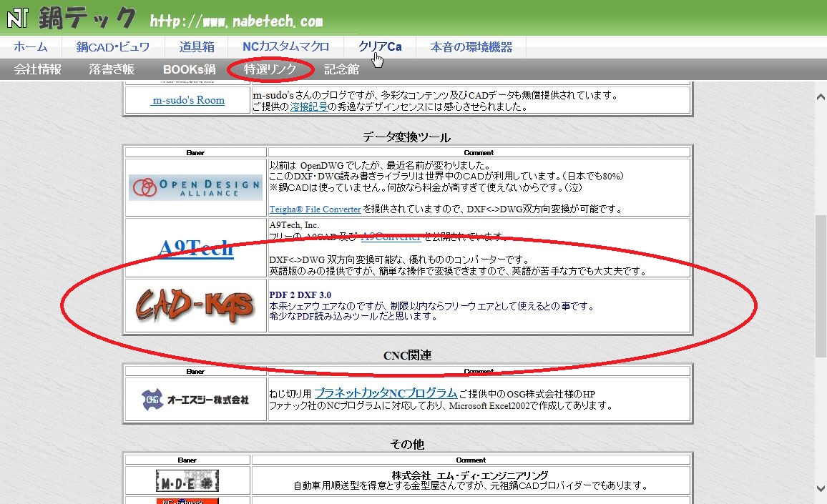Viewport: 827px width, 504px height.
Task: Click the その他 section heading
Action: tap(407, 444)
